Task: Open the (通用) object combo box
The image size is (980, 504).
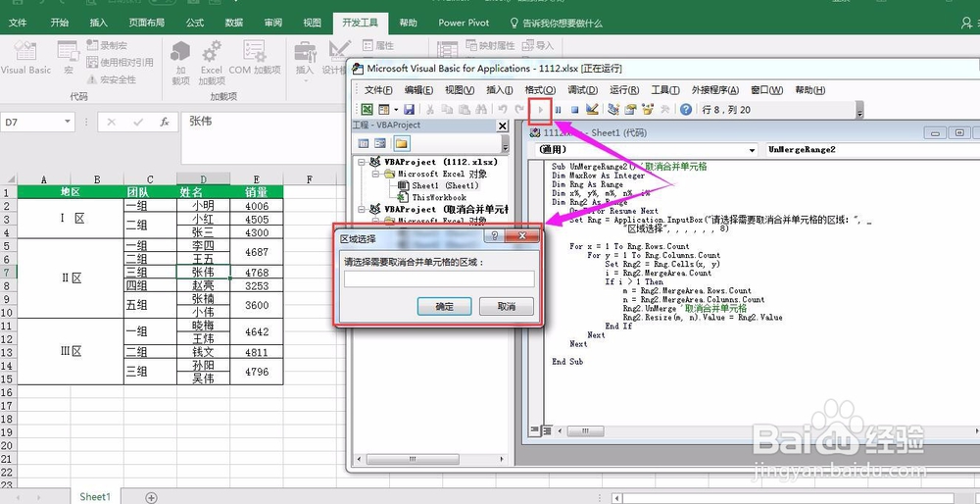Action: (647, 150)
